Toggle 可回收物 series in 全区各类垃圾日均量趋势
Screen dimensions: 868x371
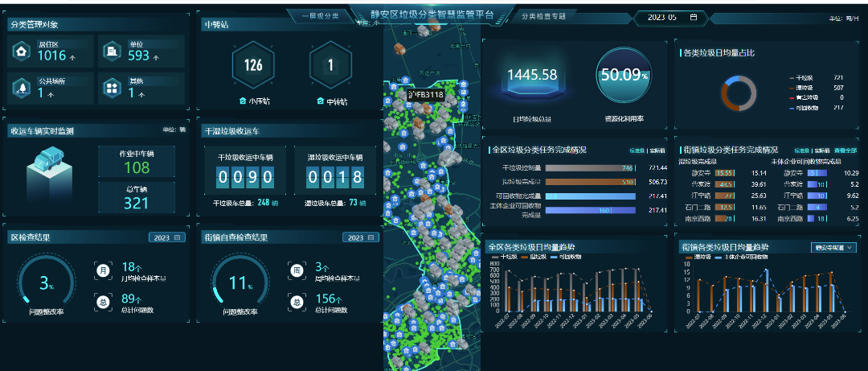tap(566, 257)
